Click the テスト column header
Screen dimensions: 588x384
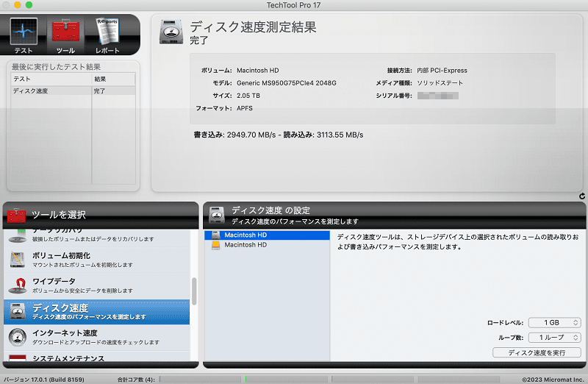(51, 79)
